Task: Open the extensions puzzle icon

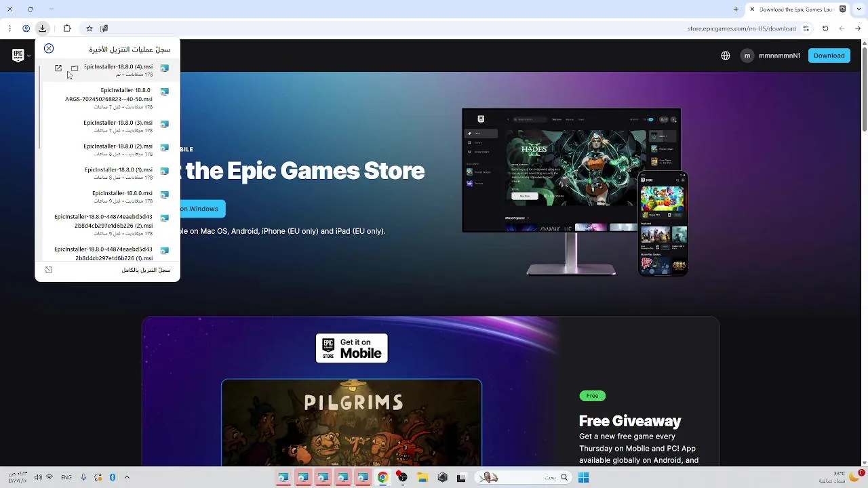Action: pyautogui.click(x=67, y=28)
